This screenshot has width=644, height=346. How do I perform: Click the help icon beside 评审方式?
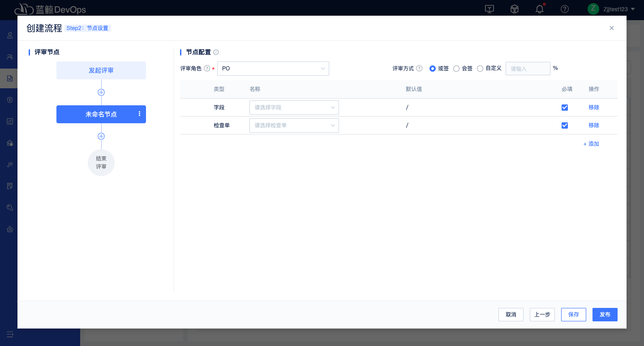419,69
